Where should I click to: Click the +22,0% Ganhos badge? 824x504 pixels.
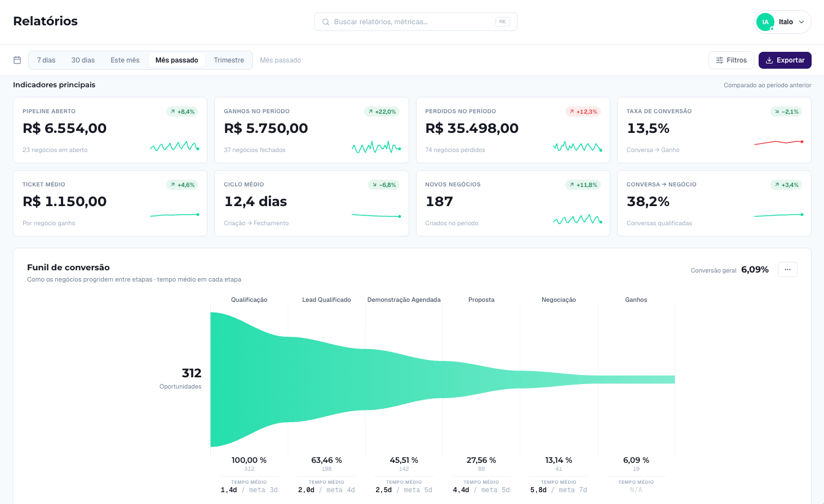382,111
